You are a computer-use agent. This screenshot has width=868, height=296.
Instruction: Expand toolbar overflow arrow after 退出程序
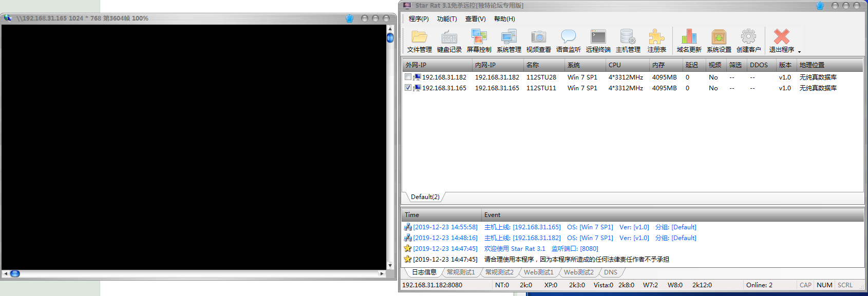tap(799, 51)
